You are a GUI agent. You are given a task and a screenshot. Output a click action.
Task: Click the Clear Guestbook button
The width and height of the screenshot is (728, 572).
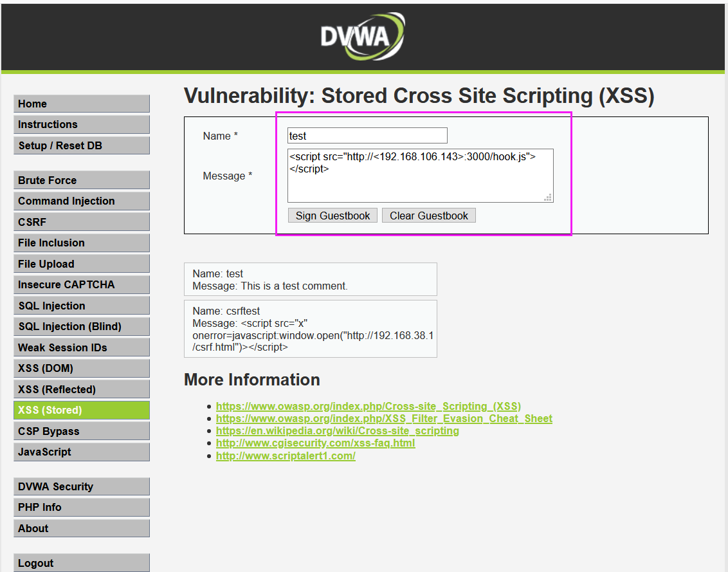coord(428,216)
